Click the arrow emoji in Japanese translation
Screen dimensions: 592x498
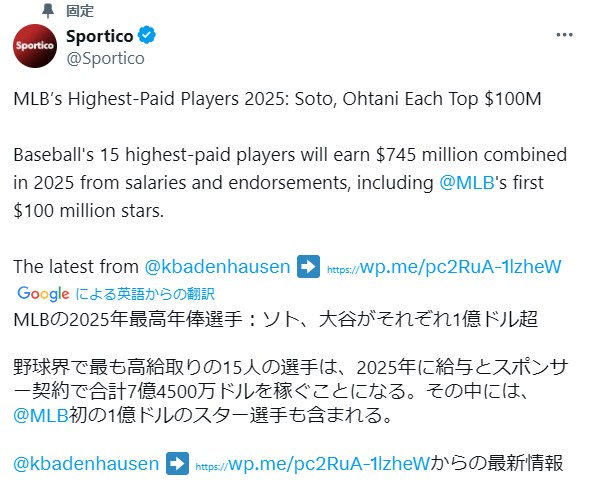coord(177,463)
